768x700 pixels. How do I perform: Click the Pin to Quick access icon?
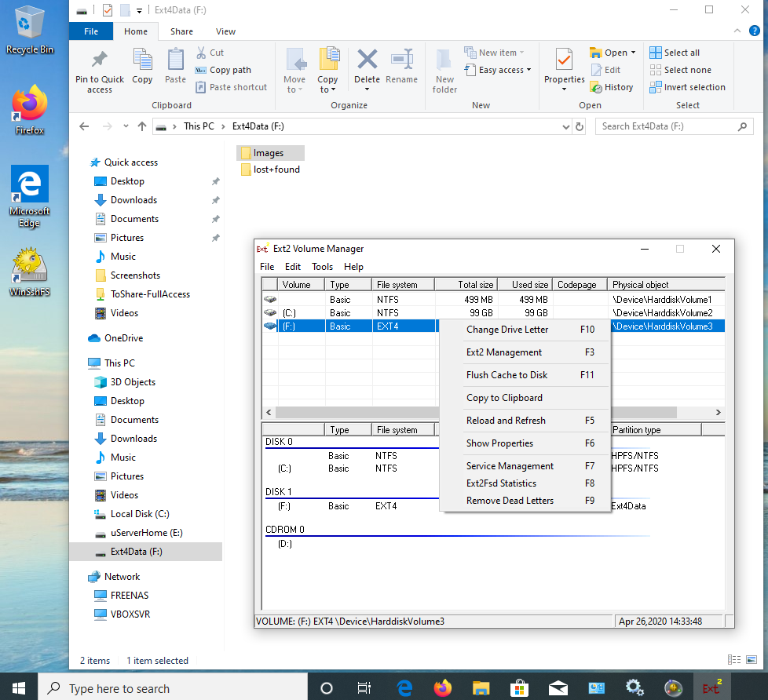point(99,61)
